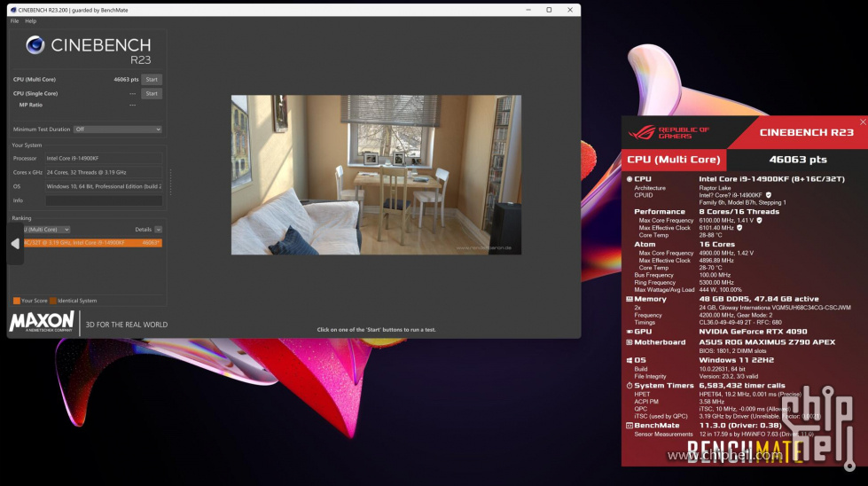Screen dimensions: 868x486
Task: Click the Maxon logo
Action: (x=42, y=322)
